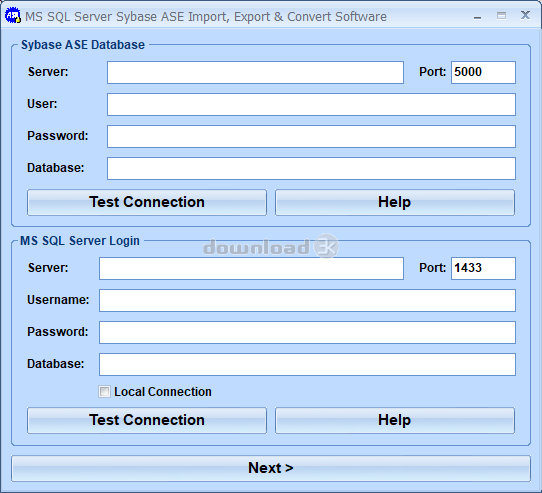The height and width of the screenshot is (493, 542).
Task: Enable the Local Connection checkbox
Action: click(104, 392)
